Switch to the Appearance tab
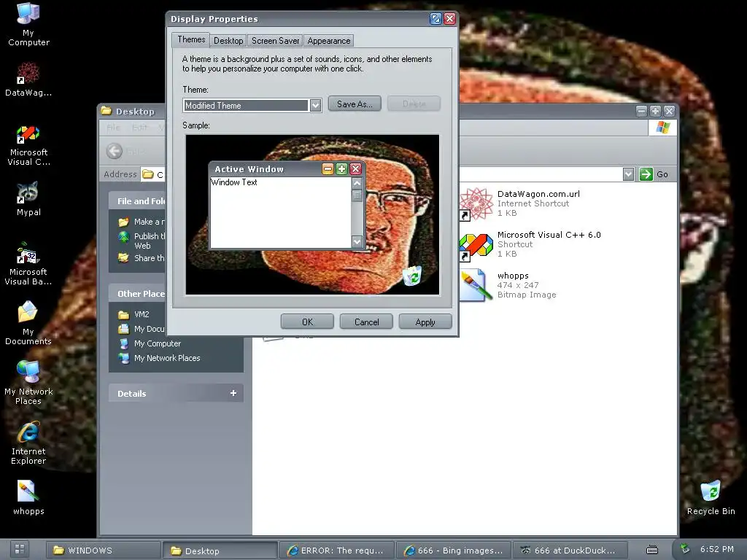Screen dimensions: 747x560 click(329, 41)
